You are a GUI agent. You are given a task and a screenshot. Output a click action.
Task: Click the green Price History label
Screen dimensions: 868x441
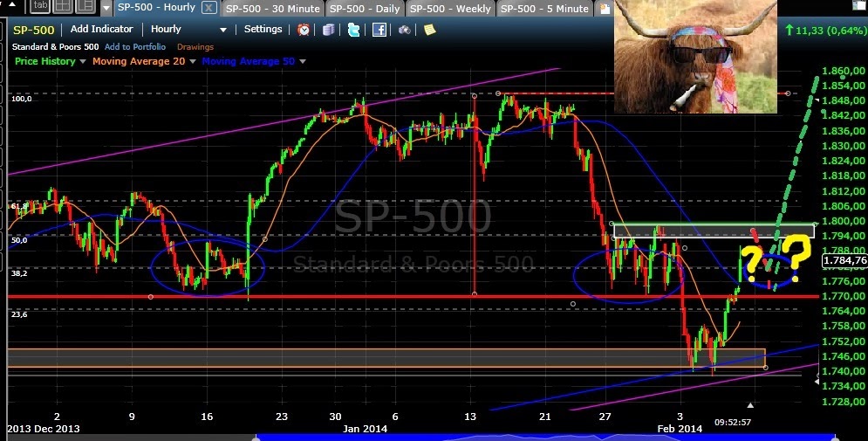click(x=44, y=61)
